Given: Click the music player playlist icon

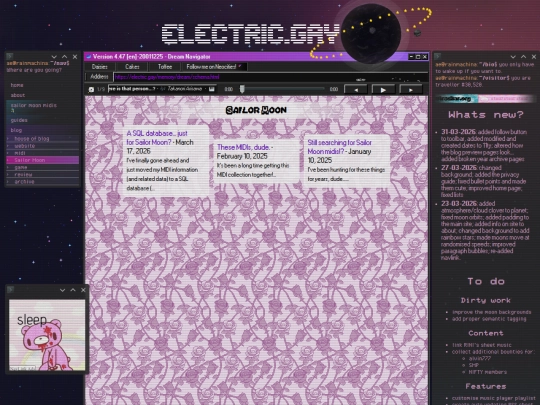Looking at the screenshot, I should (x=91, y=89).
